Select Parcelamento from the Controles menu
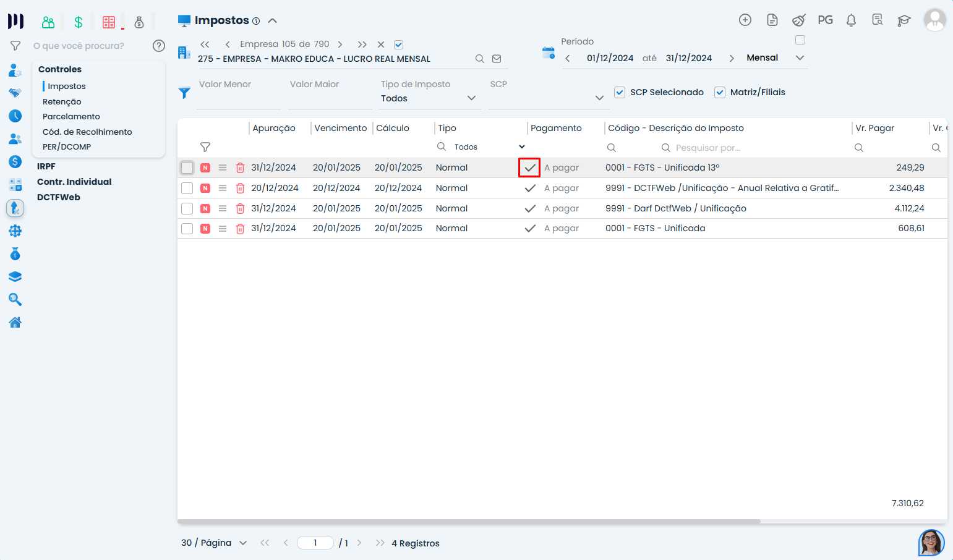 pyautogui.click(x=71, y=116)
